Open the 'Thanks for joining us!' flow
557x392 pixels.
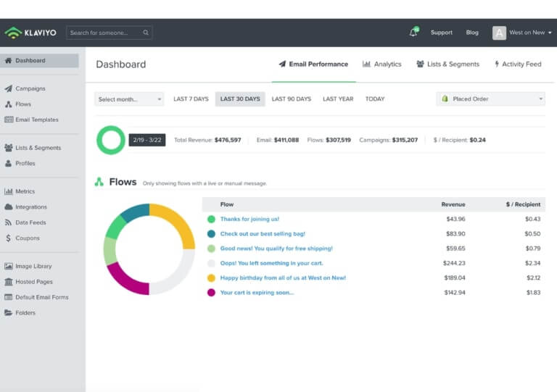(x=249, y=219)
